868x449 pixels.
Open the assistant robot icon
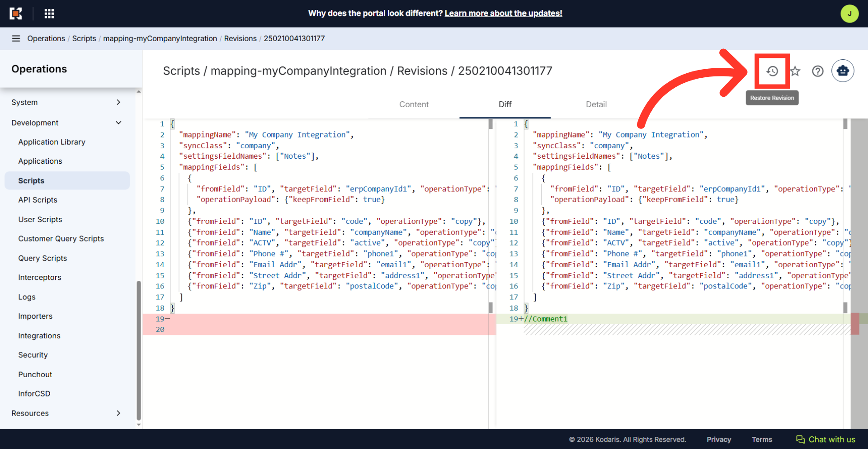click(843, 71)
